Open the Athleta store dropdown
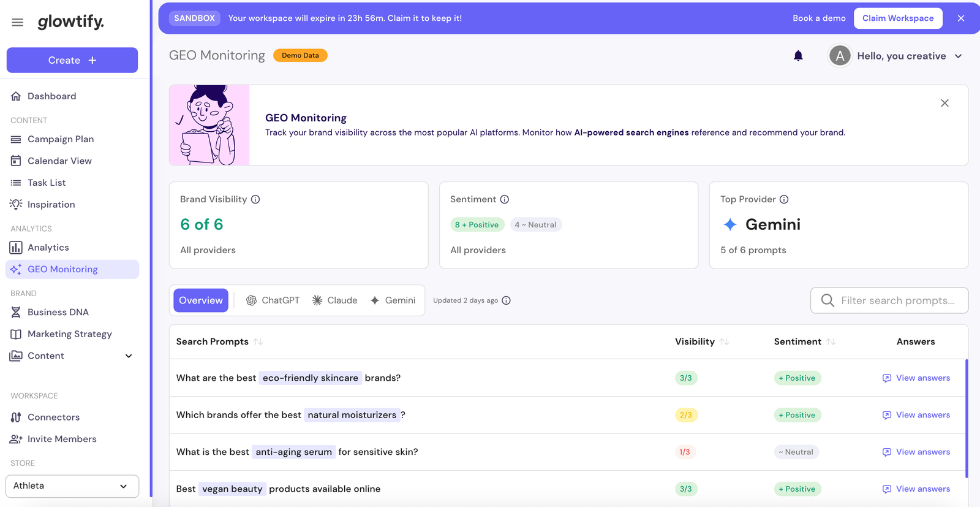Image resolution: width=980 pixels, height=507 pixels. click(72, 486)
